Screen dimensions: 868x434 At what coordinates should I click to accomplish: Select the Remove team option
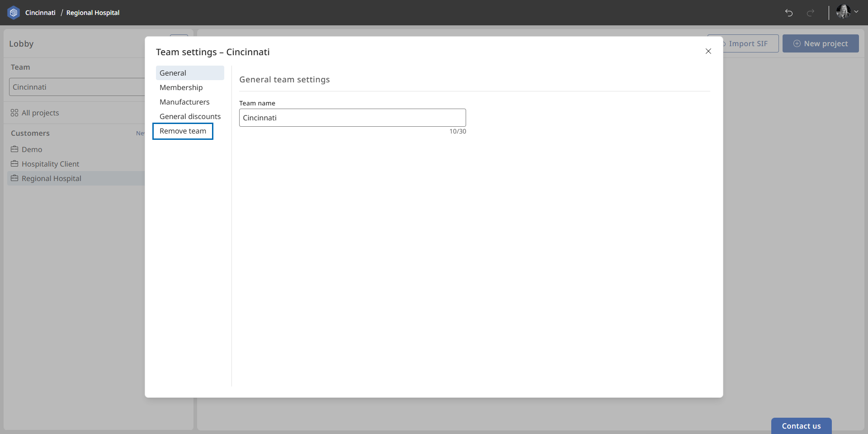click(x=183, y=131)
